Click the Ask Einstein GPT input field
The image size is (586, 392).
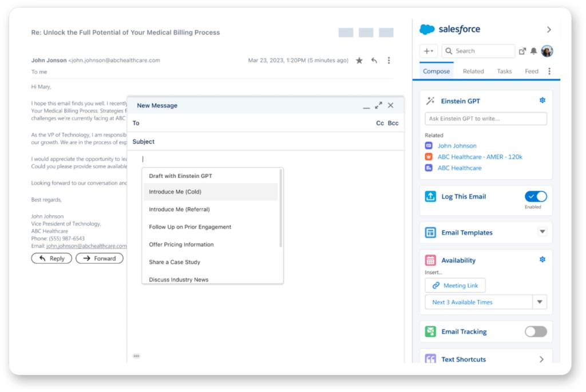coord(485,118)
